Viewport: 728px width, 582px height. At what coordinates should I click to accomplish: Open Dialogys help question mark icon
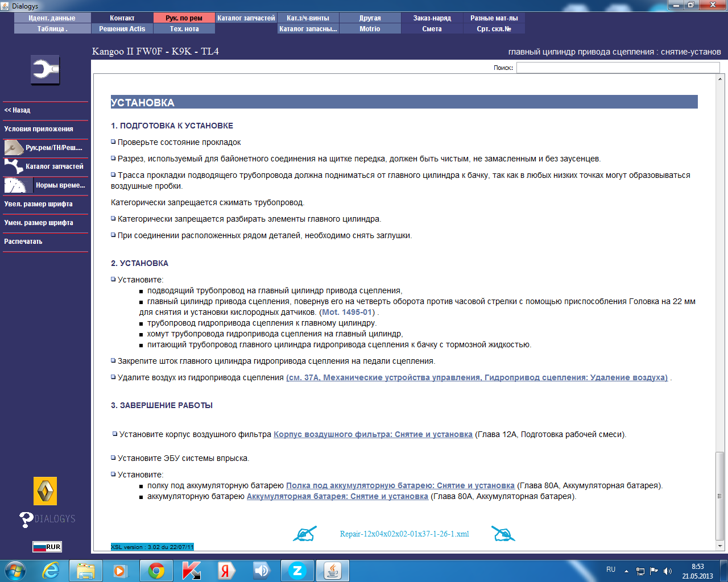tap(26, 519)
